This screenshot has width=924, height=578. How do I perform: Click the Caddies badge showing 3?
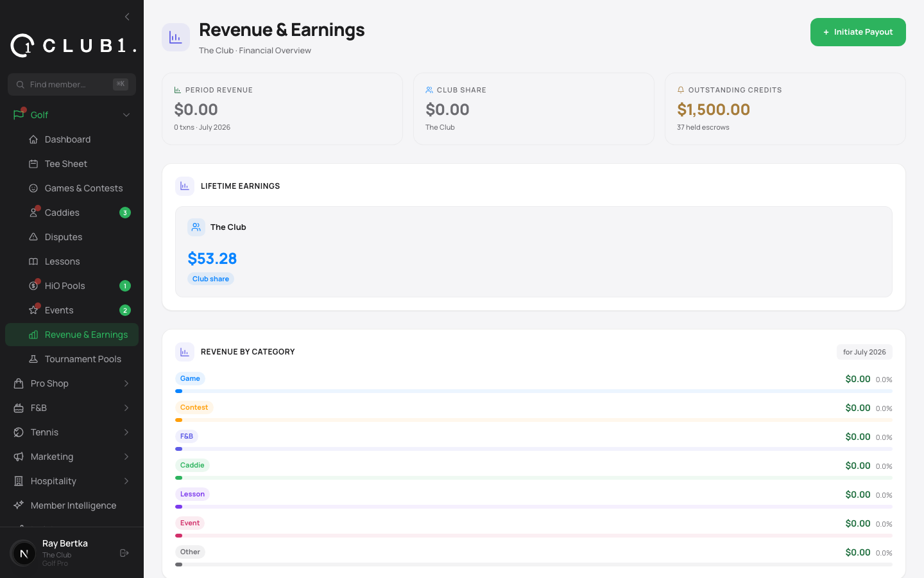(x=125, y=213)
